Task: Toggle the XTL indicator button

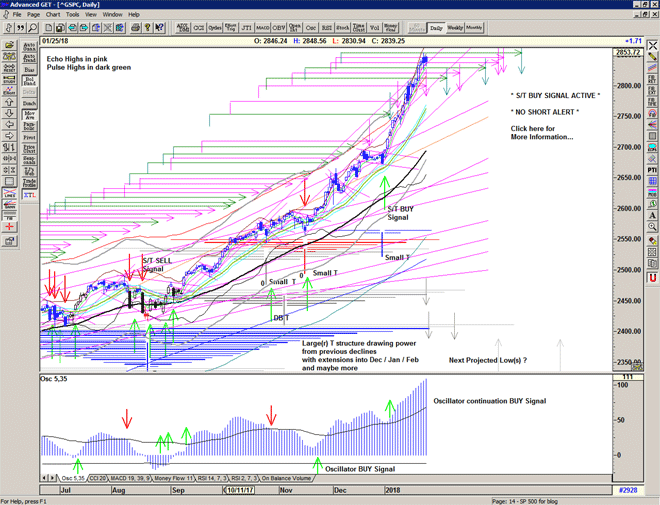Action: [29, 195]
